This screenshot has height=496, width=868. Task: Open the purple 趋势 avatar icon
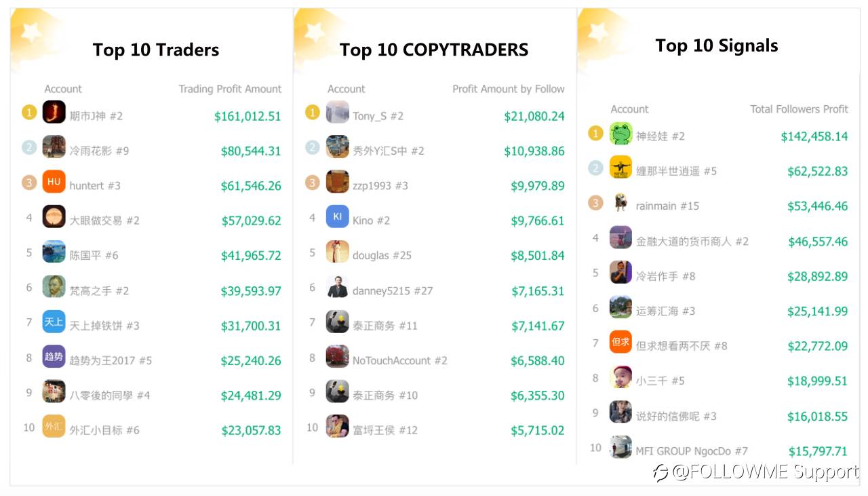coord(54,356)
